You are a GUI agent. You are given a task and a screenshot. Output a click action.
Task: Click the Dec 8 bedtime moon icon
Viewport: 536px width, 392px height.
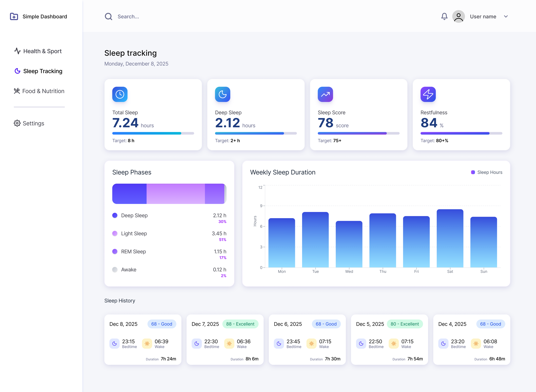114,343
